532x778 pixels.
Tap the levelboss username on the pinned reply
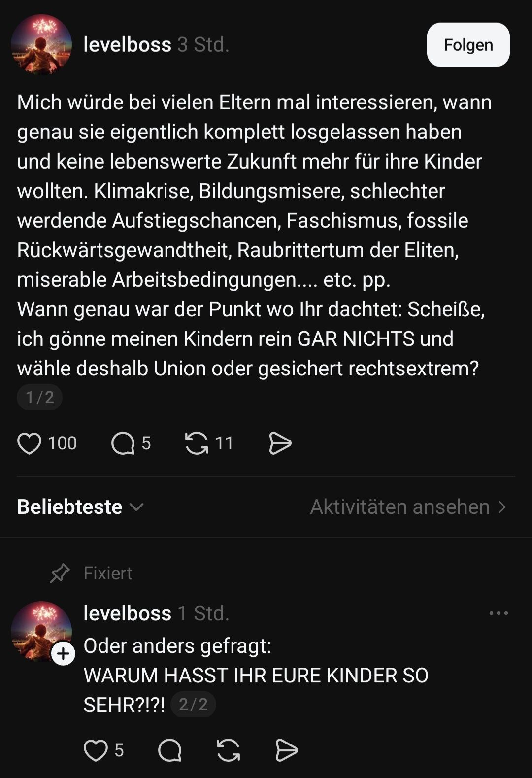[128, 613]
